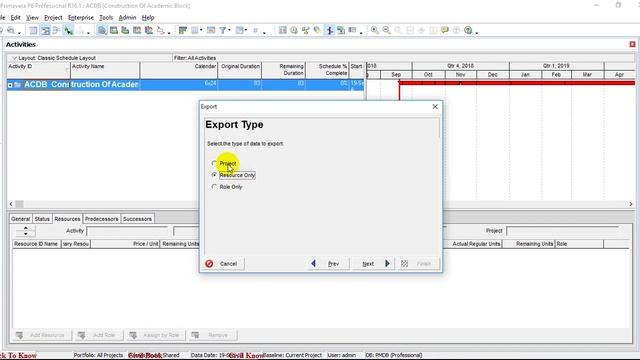Select the Project radio button
This screenshot has height=360, width=640.
pyautogui.click(x=214, y=163)
